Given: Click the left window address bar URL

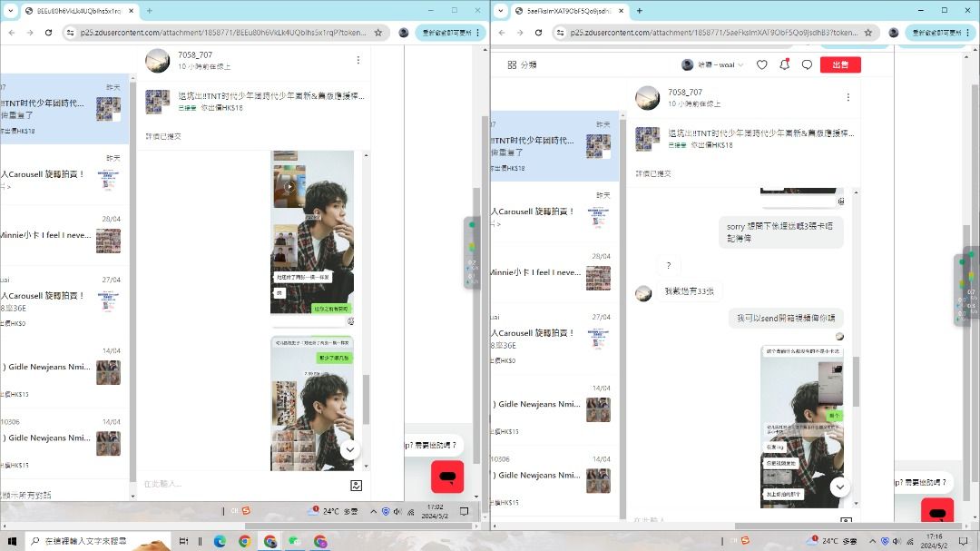Looking at the screenshot, I should [223, 33].
